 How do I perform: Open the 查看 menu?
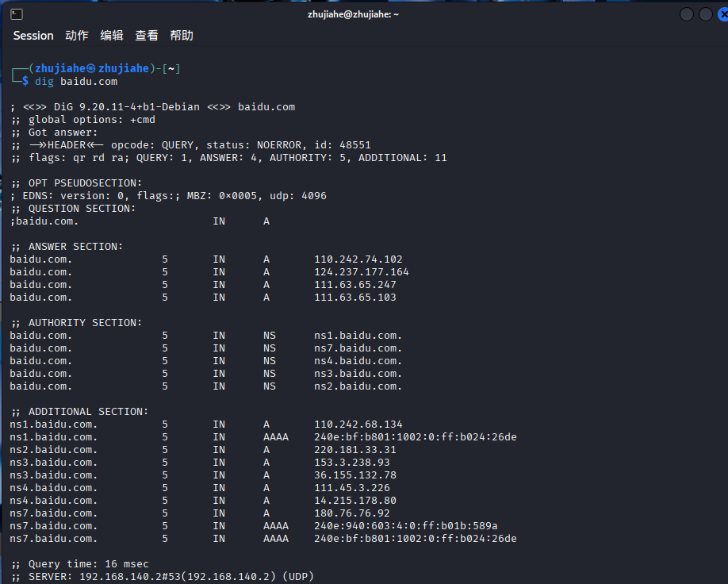pos(147,36)
